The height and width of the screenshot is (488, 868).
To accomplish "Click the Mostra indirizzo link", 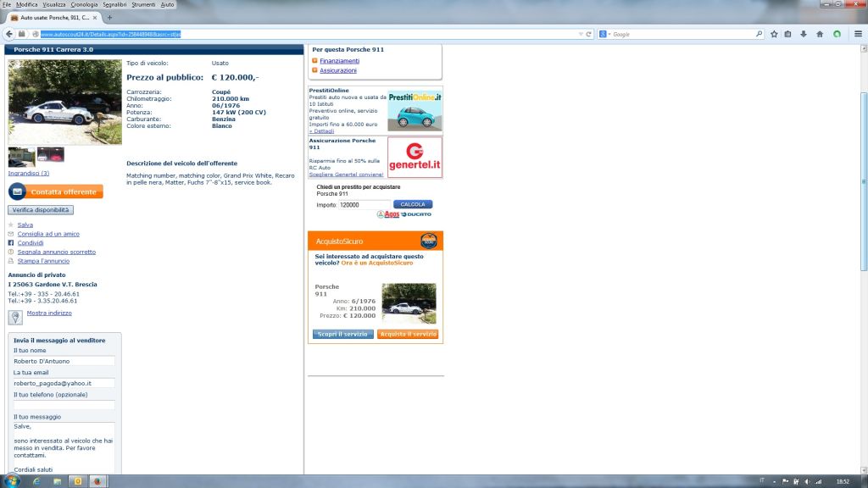I will click(x=49, y=313).
